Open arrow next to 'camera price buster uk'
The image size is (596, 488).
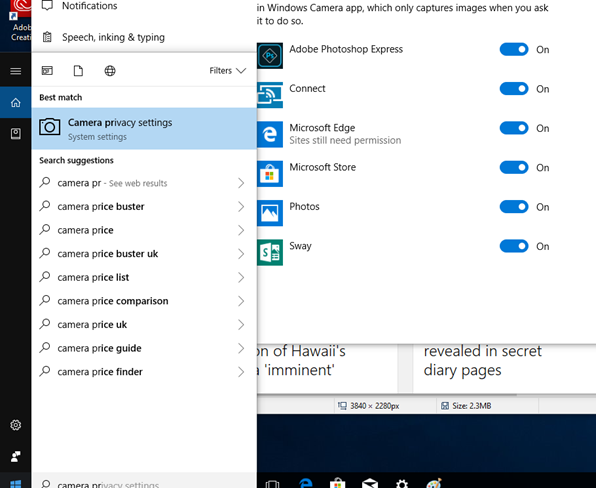pos(241,254)
